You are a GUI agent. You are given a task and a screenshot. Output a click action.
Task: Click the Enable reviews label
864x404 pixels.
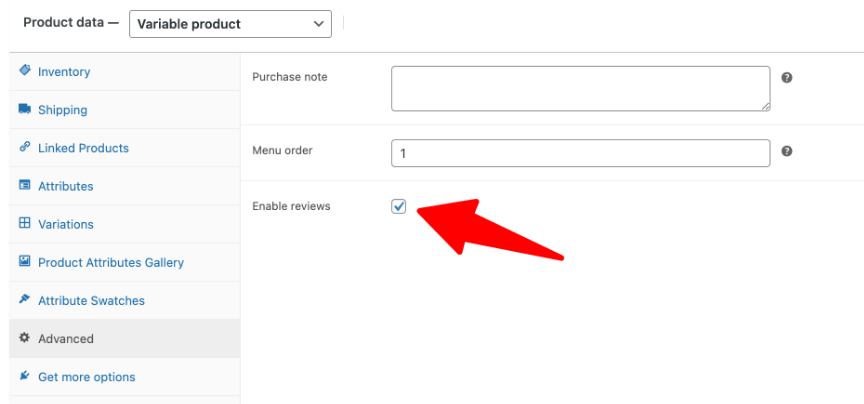coord(291,206)
